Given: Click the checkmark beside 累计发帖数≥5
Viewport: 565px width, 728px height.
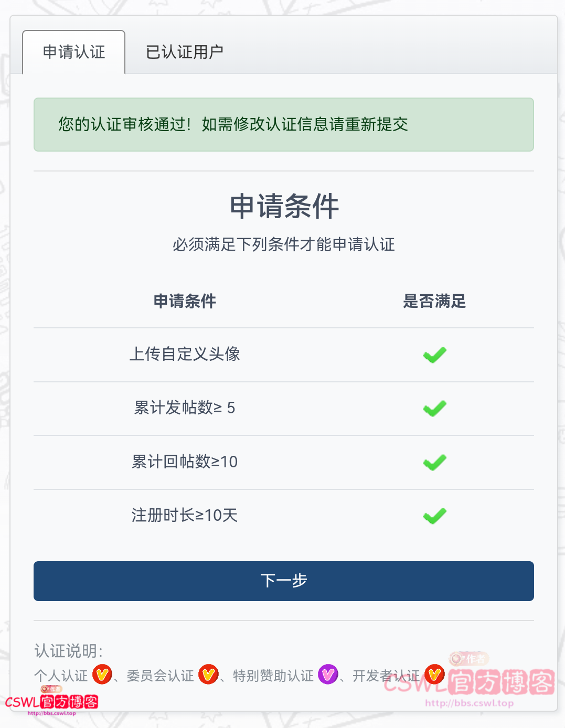Looking at the screenshot, I should point(434,408).
